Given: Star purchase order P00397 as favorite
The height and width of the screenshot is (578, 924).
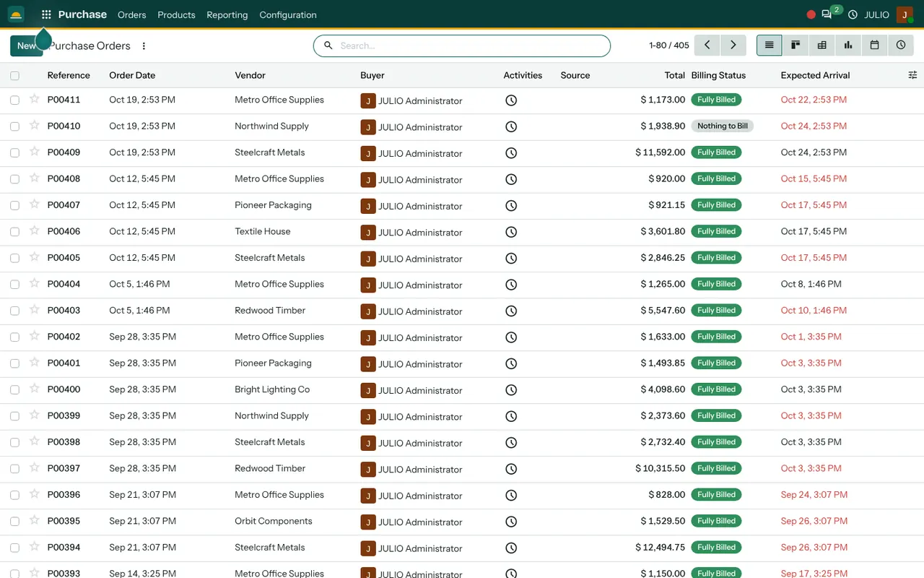Looking at the screenshot, I should click(x=34, y=467).
